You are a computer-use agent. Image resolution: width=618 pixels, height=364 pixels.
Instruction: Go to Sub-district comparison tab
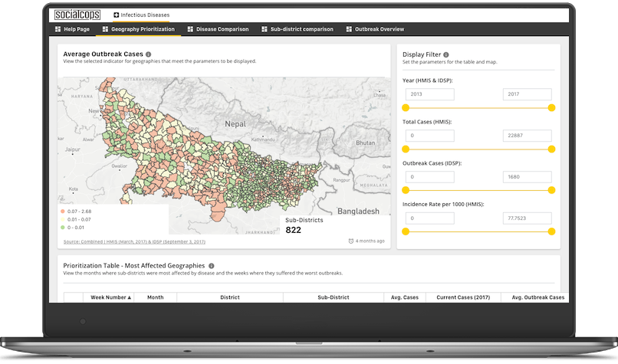(297, 29)
